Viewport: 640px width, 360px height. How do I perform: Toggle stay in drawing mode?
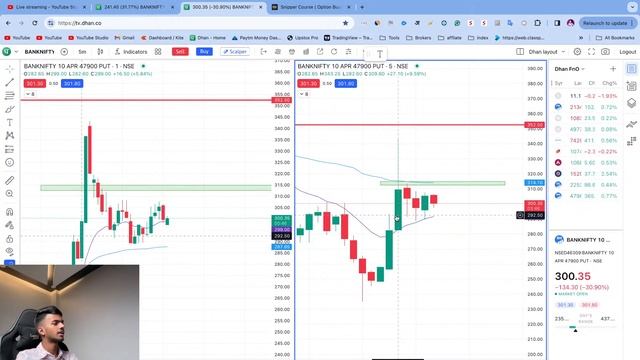point(9,225)
